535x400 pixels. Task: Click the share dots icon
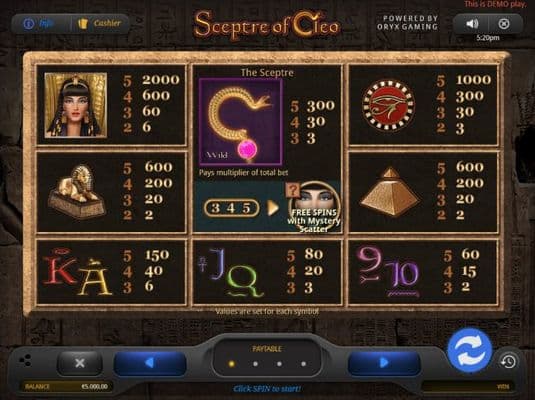pos(26,360)
